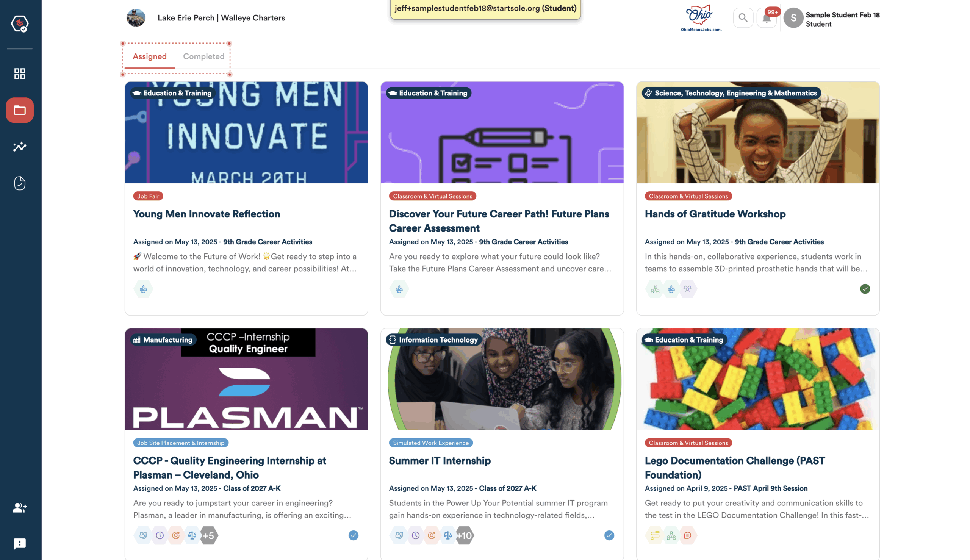Click Classroom & Virtual Sessions tag on Lego card
The width and height of the screenshot is (970, 560).
(688, 443)
